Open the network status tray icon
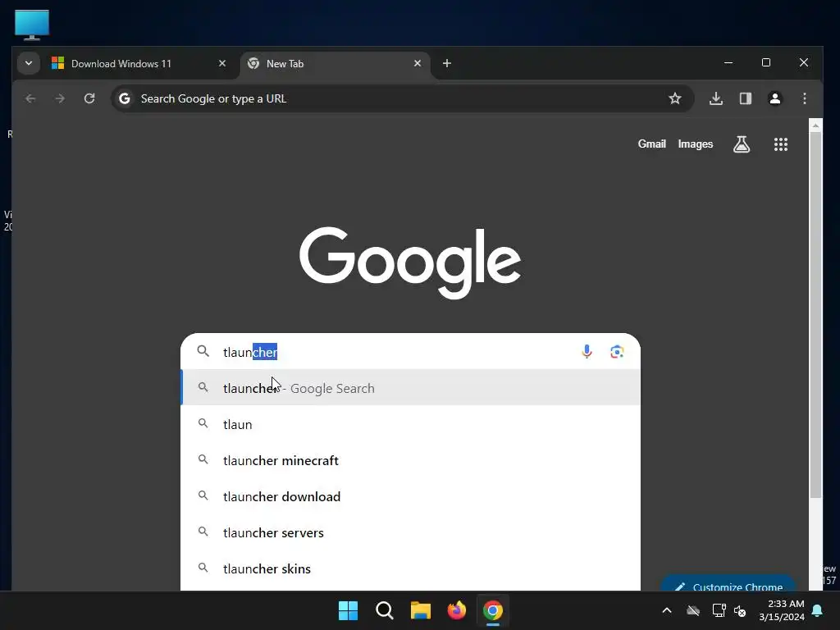 point(719,610)
